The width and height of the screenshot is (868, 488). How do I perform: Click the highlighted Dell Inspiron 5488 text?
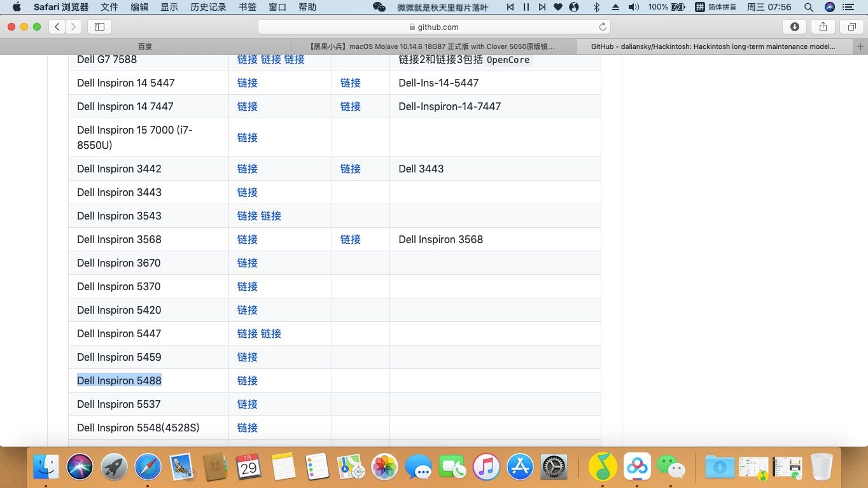point(119,380)
